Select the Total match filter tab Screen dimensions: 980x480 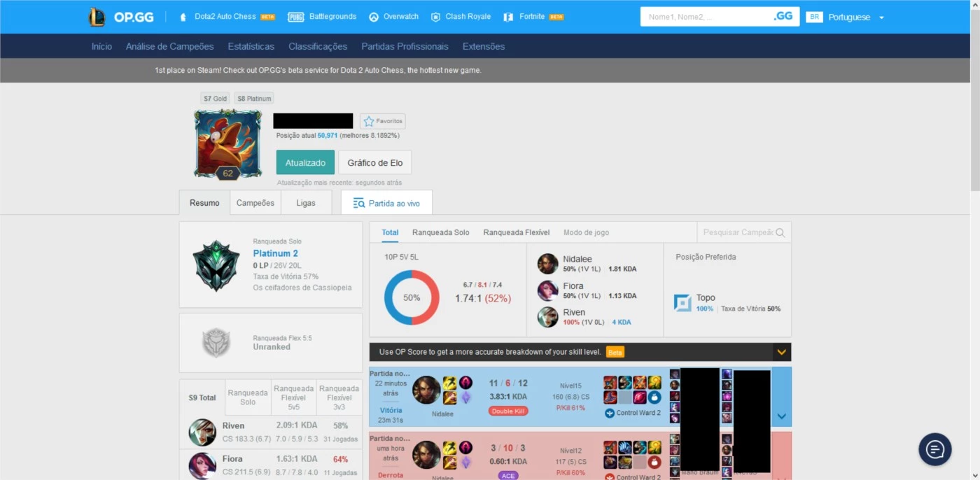[390, 232]
